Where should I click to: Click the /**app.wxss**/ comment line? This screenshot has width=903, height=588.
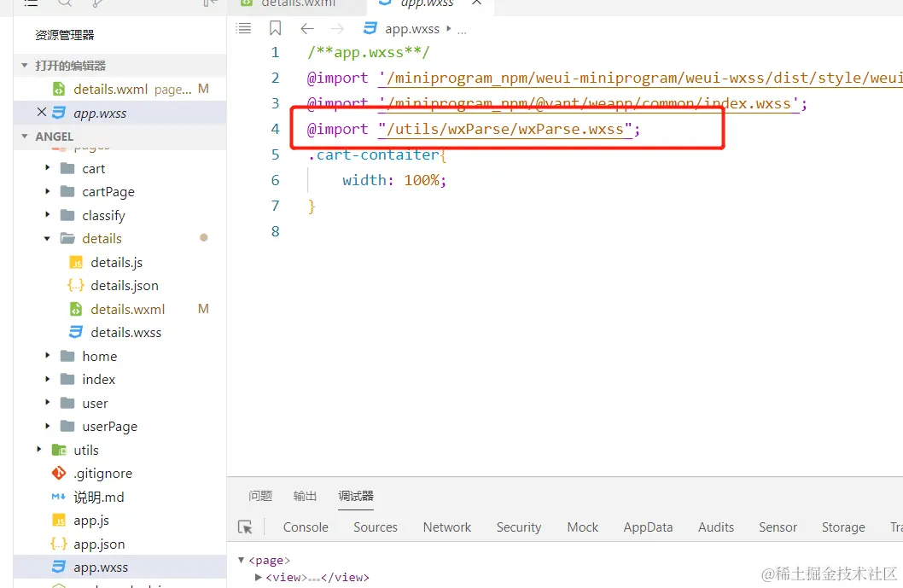click(x=369, y=52)
